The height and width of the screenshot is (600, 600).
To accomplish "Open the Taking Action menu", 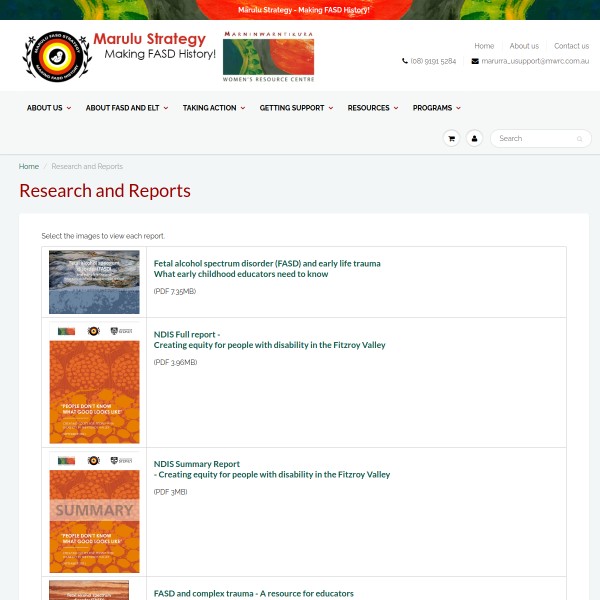I will pyautogui.click(x=213, y=108).
